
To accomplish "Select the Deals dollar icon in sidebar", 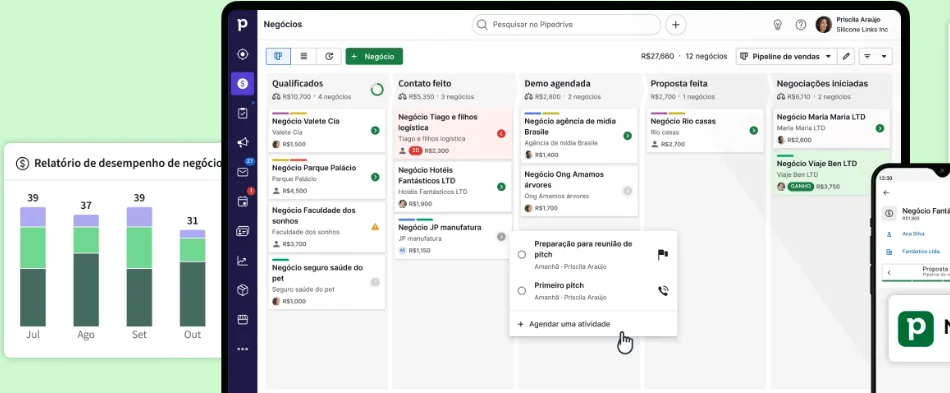I will click(242, 84).
